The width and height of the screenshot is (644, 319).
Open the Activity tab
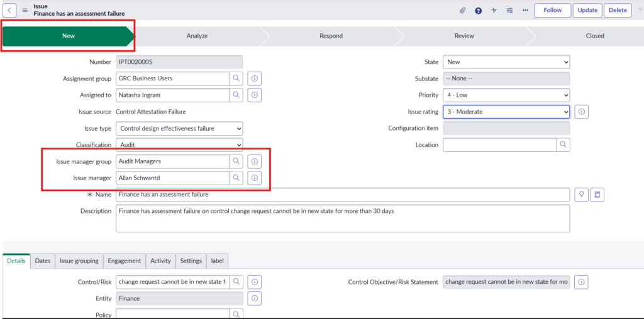(160, 261)
